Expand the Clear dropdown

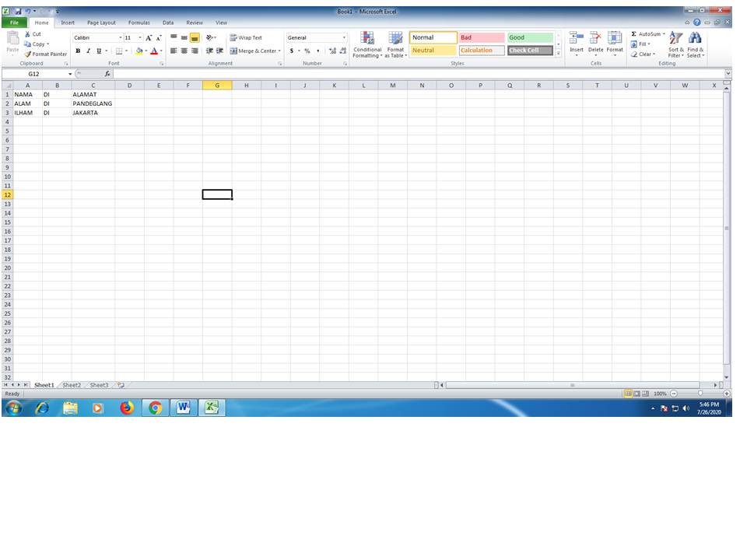point(654,54)
